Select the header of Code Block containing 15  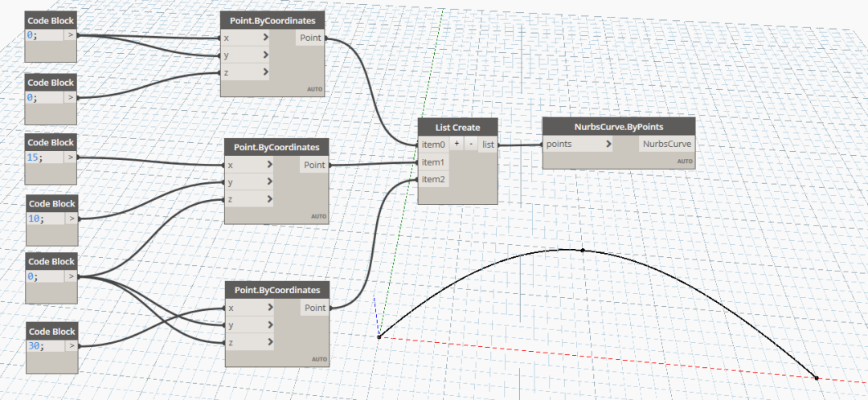point(51,142)
